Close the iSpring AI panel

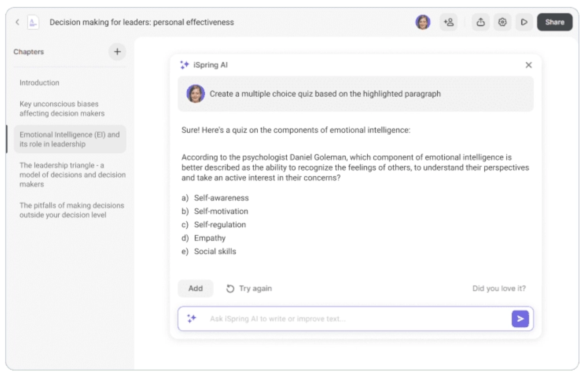point(528,65)
